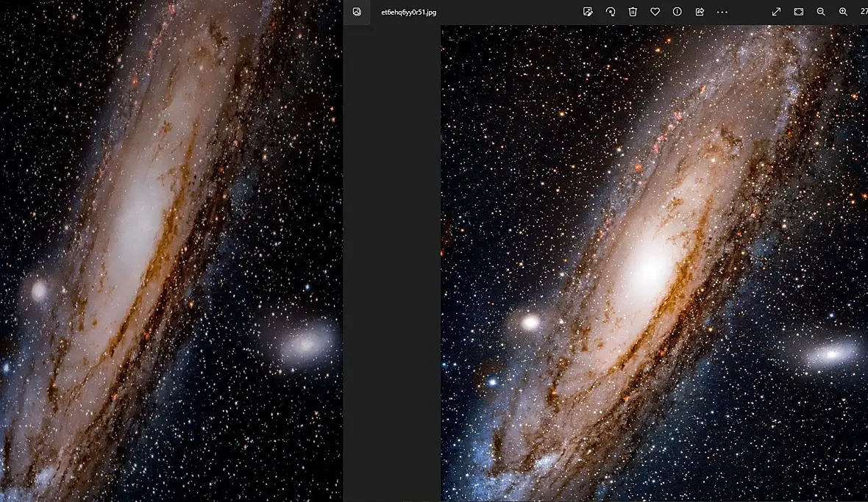Share the image
868x502 pixels.
pos(700,12)
